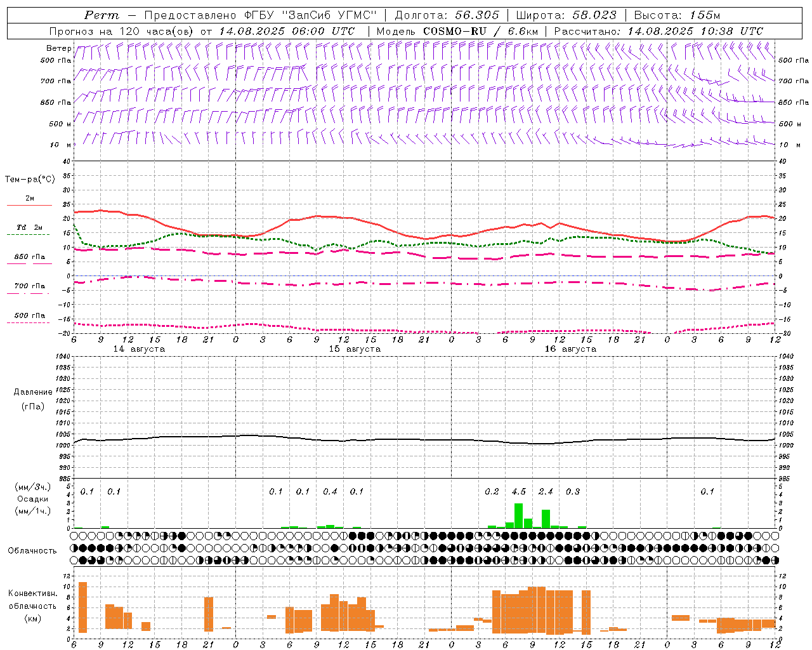
Task: Click "700 гПа" entry in temperature legend
Action: 30,286
